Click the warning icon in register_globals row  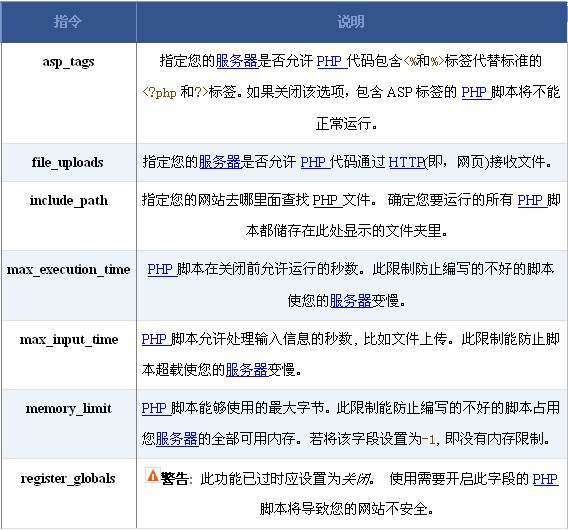tap(152, 475)
